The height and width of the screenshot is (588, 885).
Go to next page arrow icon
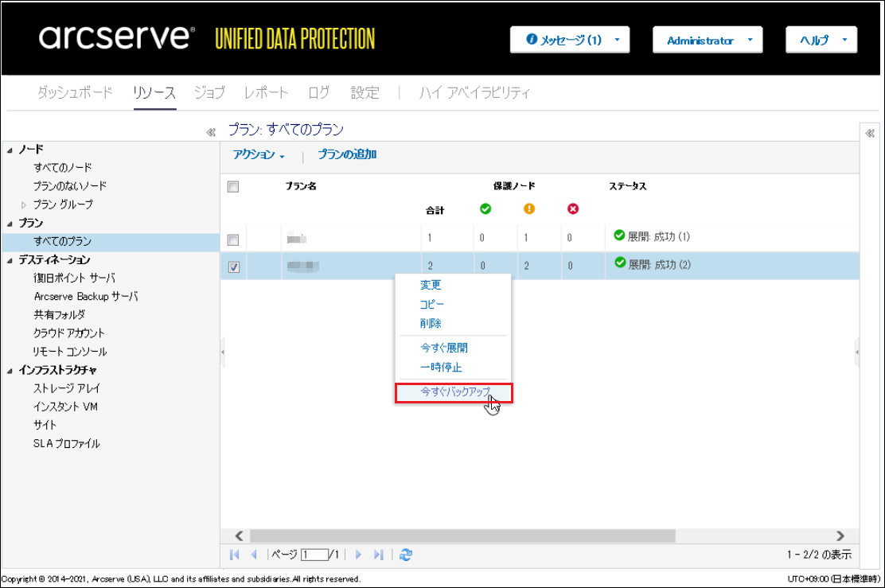358,555
